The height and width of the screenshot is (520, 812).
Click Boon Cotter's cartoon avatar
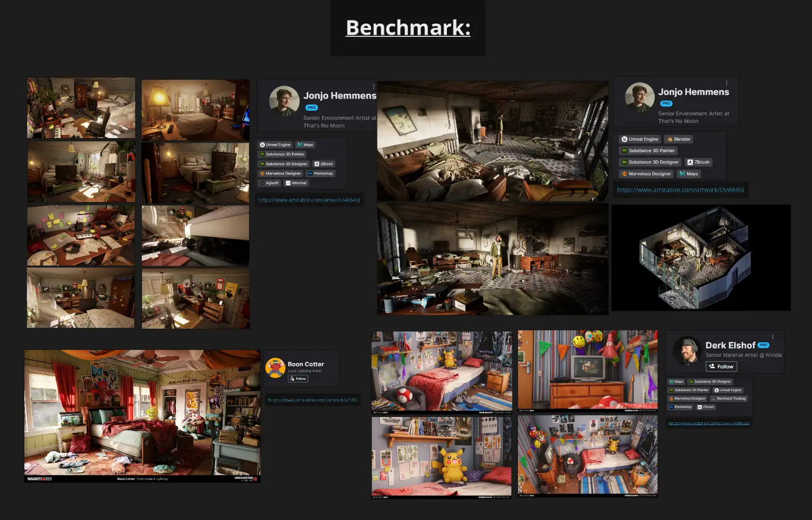[x=275, y=368]
